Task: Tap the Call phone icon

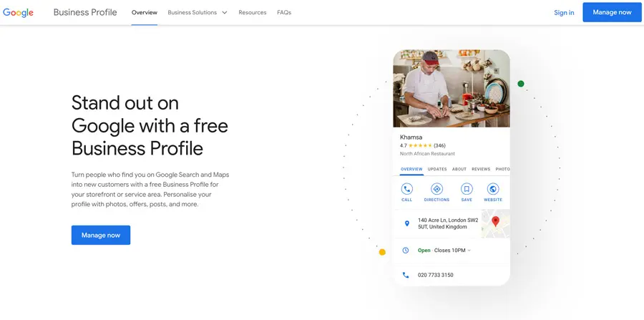Action: [x=406, y=189]
